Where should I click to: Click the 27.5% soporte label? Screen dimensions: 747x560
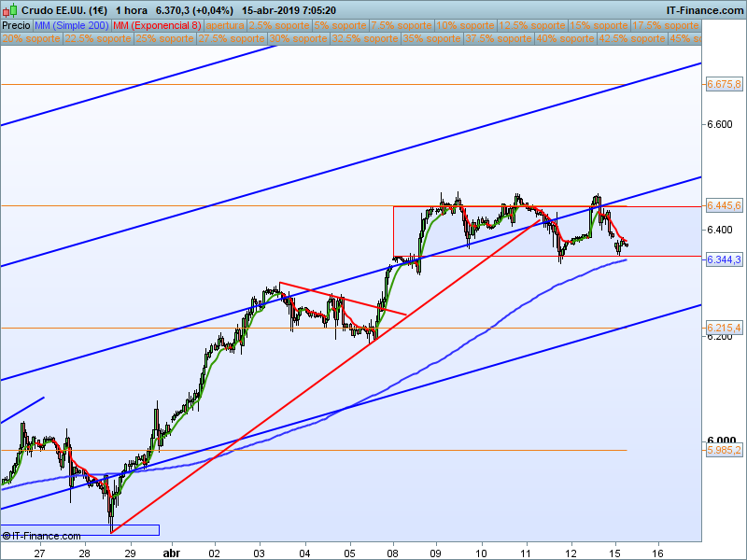click(232, 38)
